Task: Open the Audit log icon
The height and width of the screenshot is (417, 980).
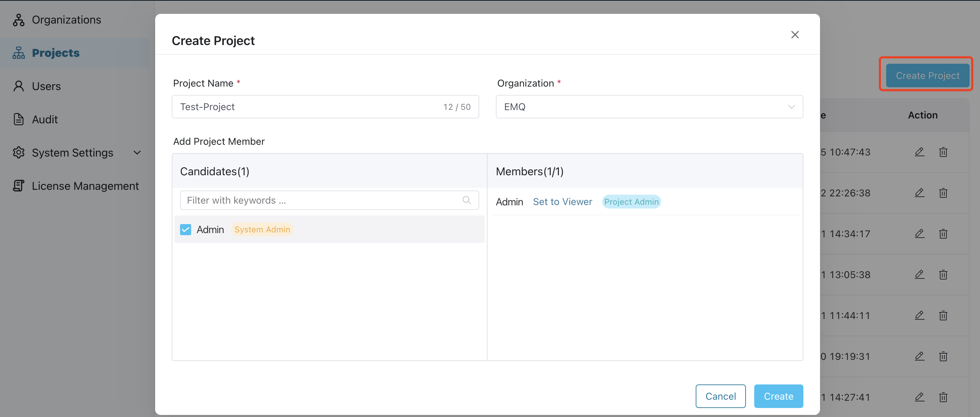Action: [x=18, y=119]
